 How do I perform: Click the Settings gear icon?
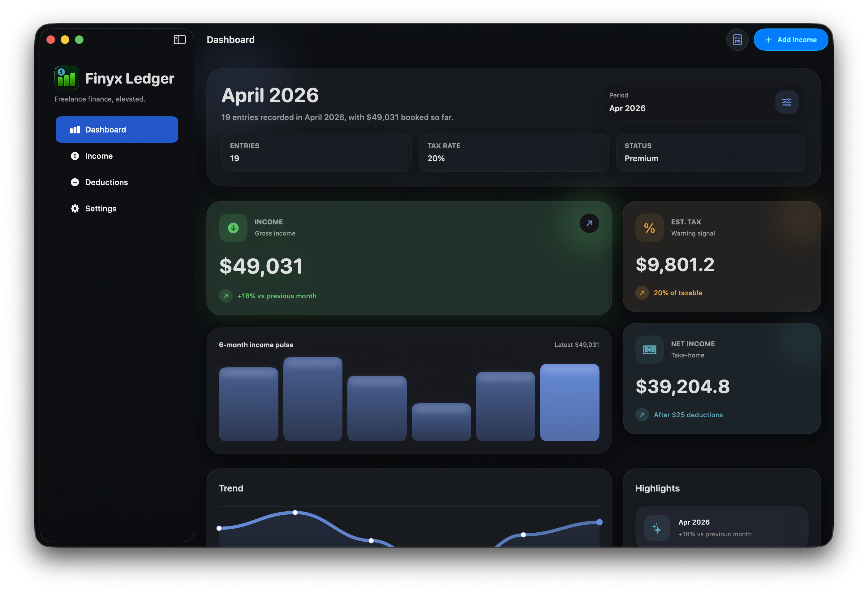(75, 209)
